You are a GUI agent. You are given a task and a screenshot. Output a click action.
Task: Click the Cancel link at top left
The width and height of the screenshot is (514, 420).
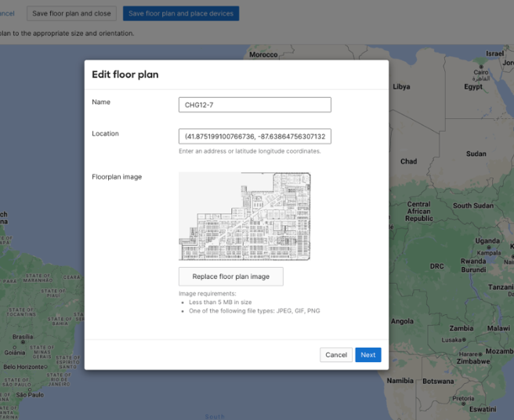click(6, 13)
